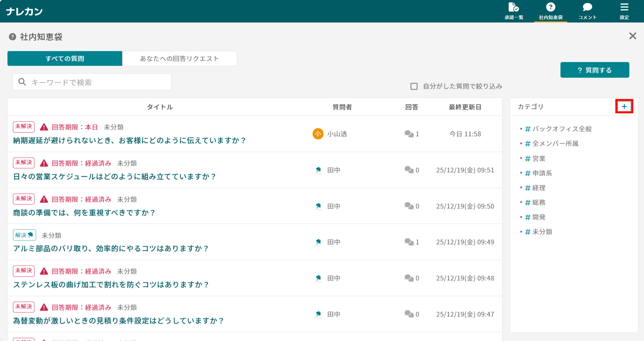Filter by the 営業 category
644x341 pixels.
539,158
